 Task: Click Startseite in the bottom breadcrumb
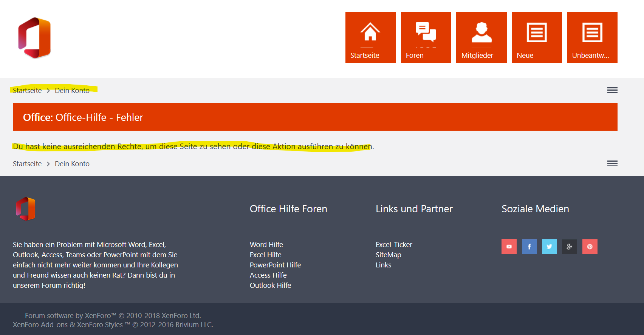click(27, 164)
